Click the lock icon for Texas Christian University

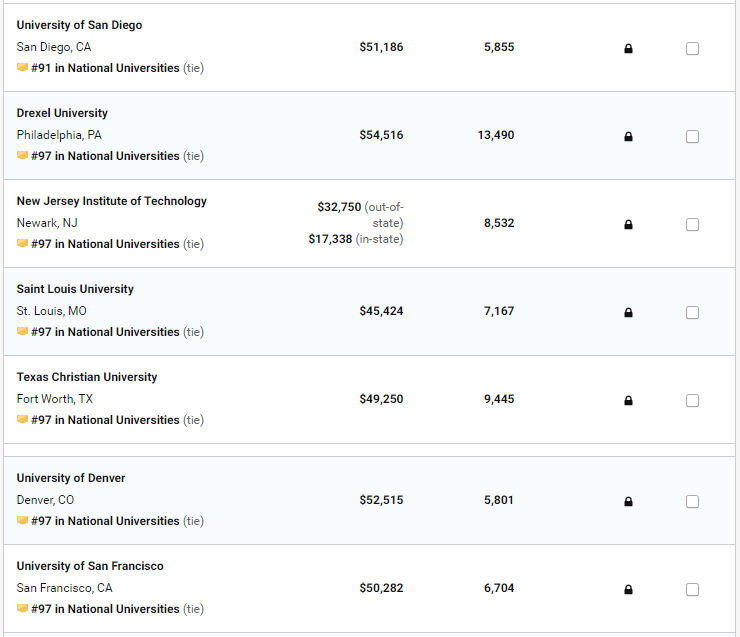628,401
